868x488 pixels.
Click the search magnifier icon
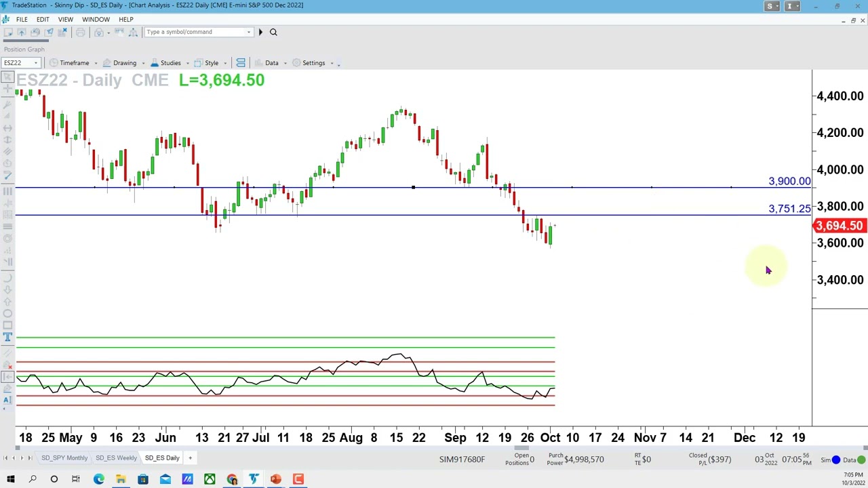click(273, 32)
